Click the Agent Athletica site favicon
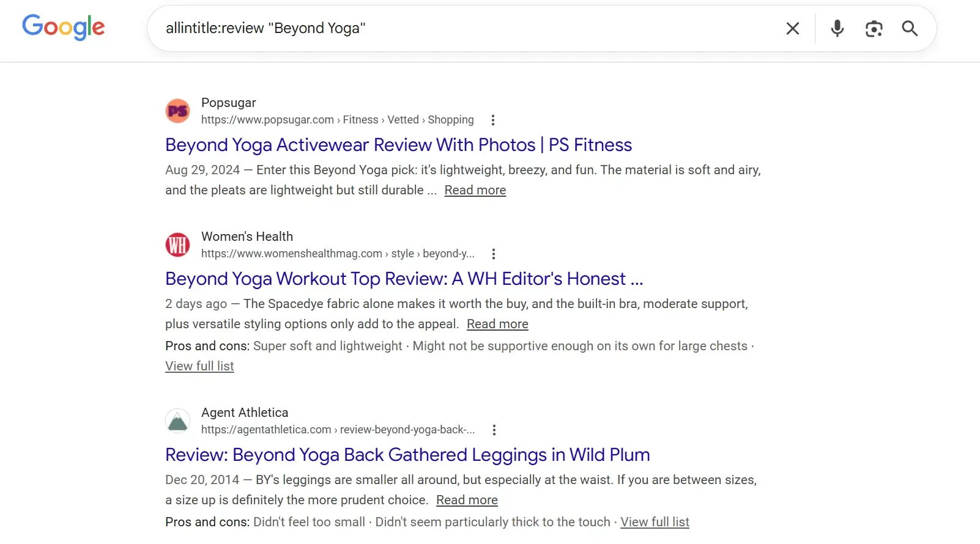Viewport: 980px width, 544px height. (x=177, y=421)
